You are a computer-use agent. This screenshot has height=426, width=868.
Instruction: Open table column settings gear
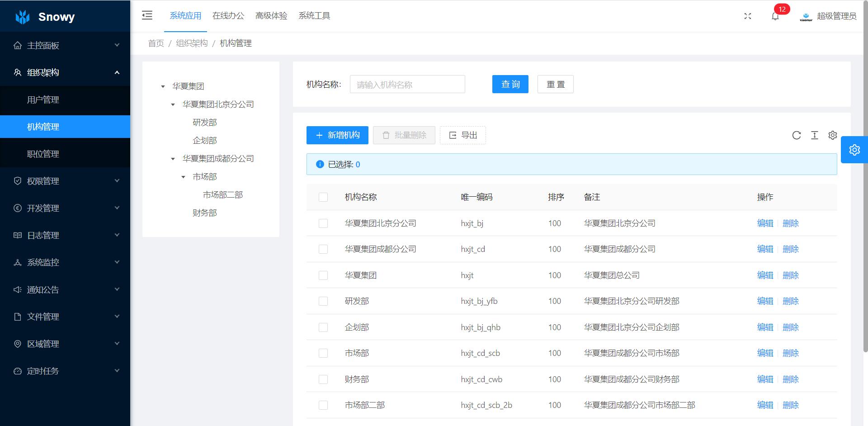832,135
